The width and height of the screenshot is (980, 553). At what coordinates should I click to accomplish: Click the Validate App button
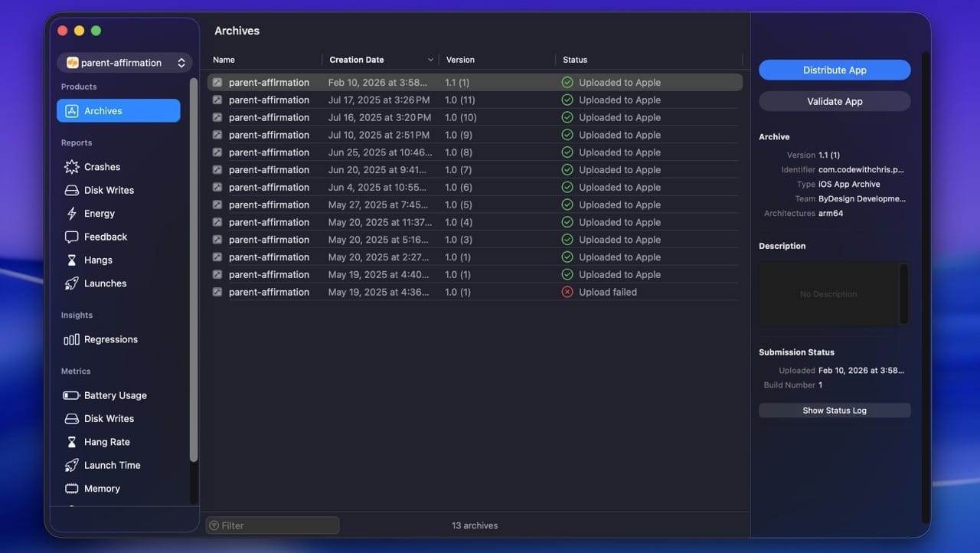click(x=835, y=101)
